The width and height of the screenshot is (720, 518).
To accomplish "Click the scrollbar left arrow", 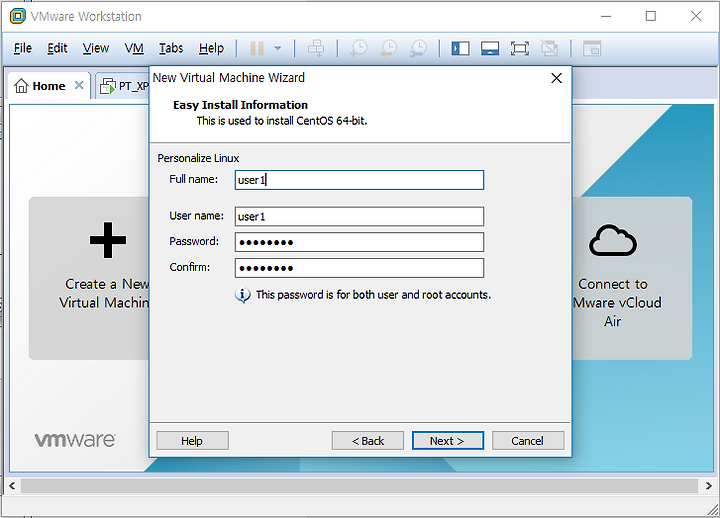I will click(x=12, y=485).
